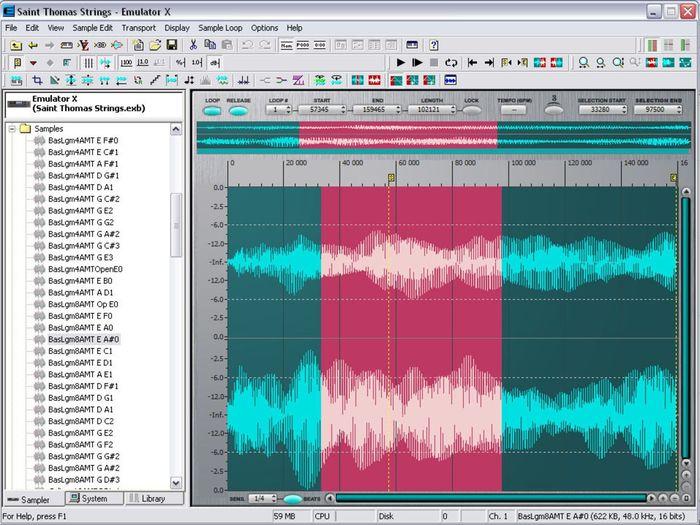
Task: Click the percent units display icon
Action: (x=180, y=62)
